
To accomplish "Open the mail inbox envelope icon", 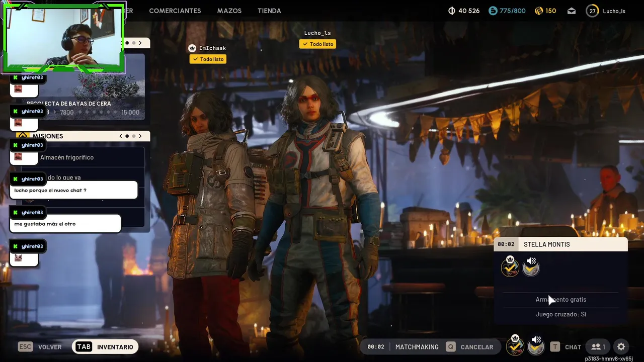I will click(572, 11).
